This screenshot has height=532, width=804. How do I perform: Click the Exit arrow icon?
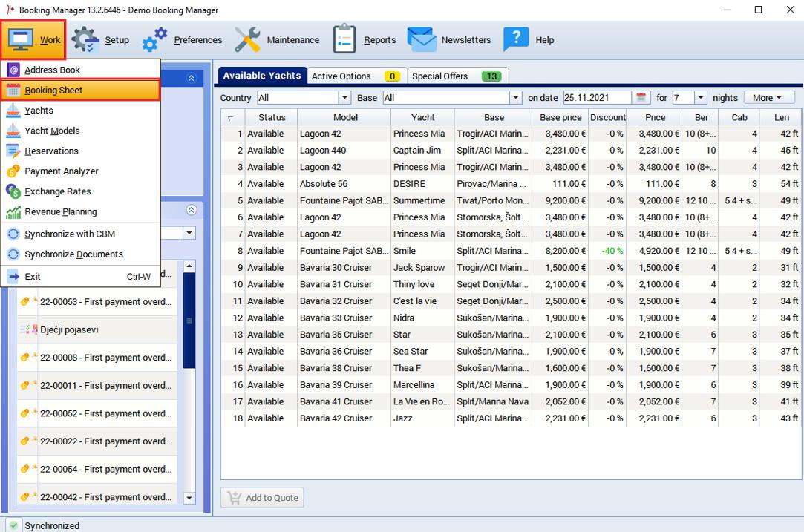click(x=14, y=276)
